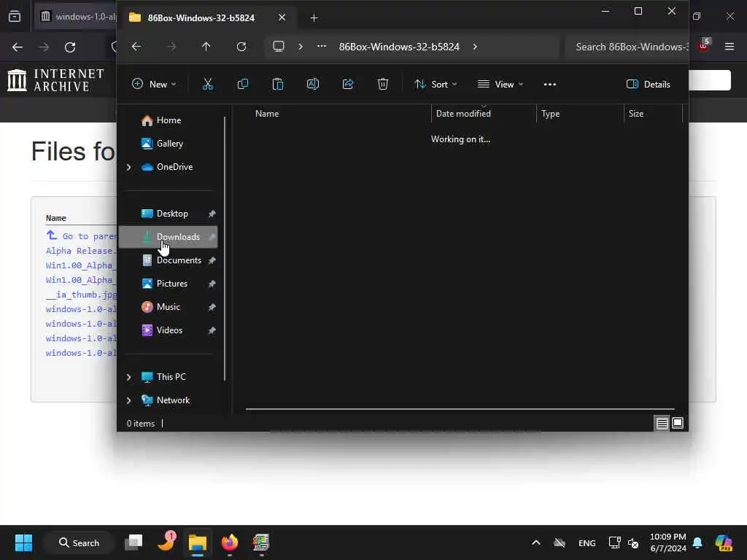This screenshot has height=560, width=747.
Task: Click the Copy icon in Explorer toolbar
Action: click(x=242, y=85)
